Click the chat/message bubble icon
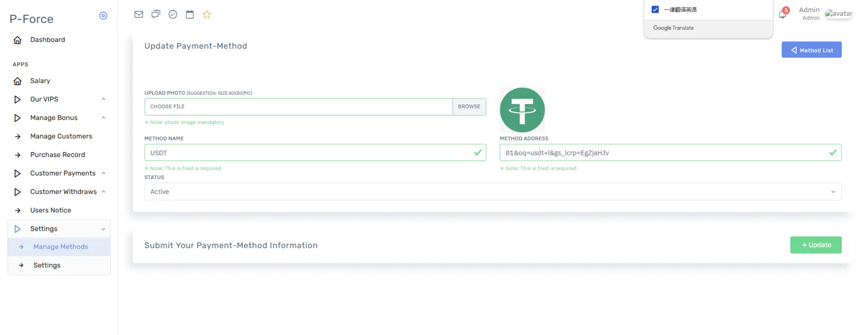The width and height of the screenshot is (868, 335). coord(155,14)
